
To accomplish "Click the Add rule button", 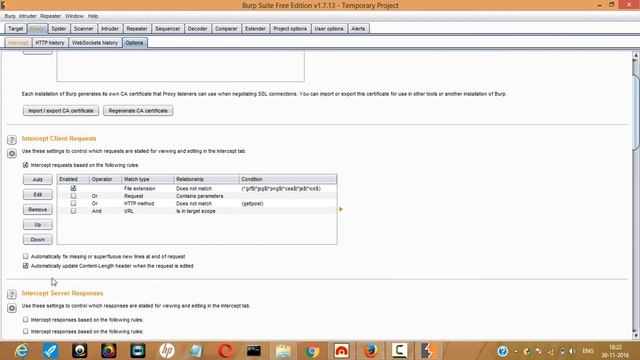I will pos(38,180).
